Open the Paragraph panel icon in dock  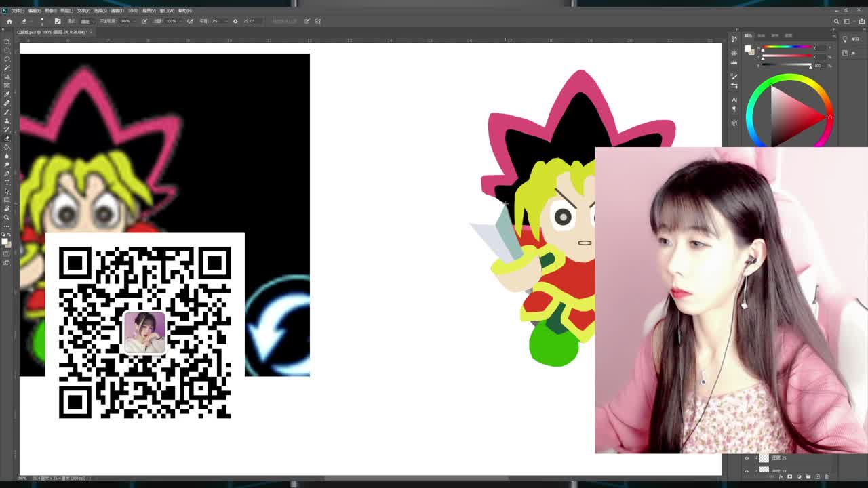coord(734,110)
